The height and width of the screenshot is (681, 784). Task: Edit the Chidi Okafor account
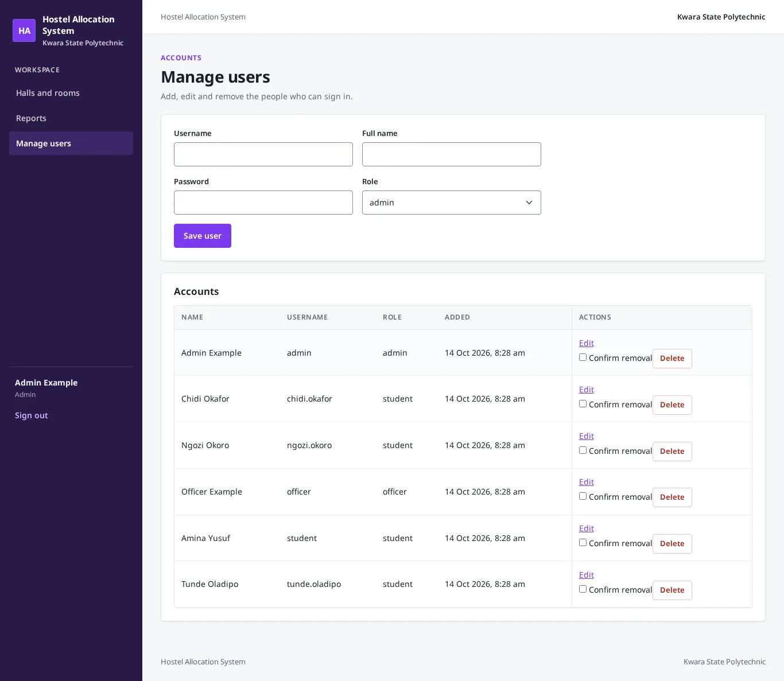587,390
